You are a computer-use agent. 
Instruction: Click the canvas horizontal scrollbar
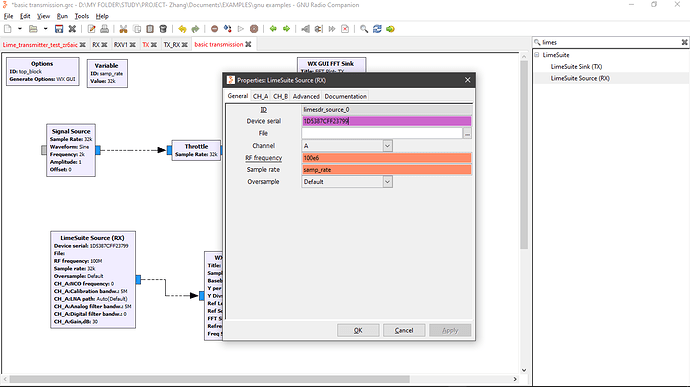coord(209,379)
